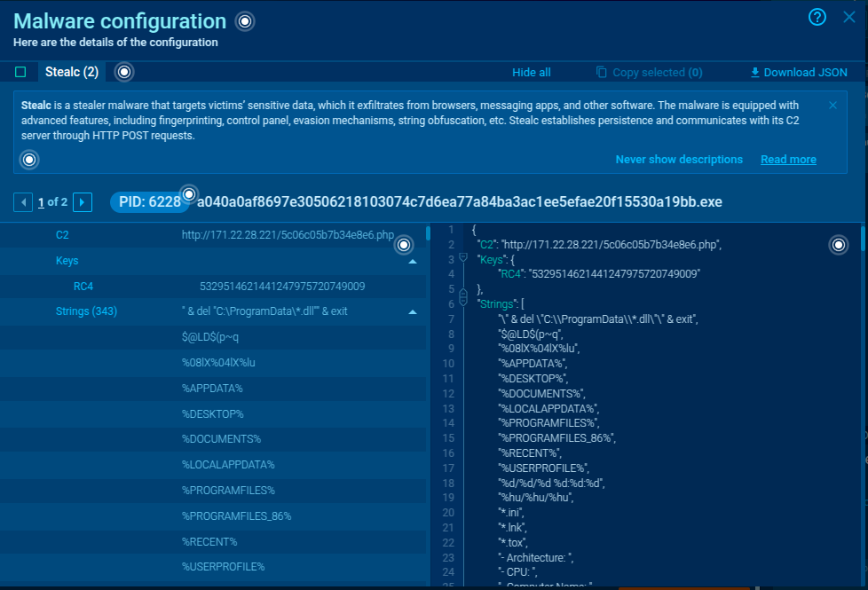Image resolution: width=868 pixels, height=590 pixels.
Task: Click hint marker beside Malware configuration title
Action: (x=245, y=21)
